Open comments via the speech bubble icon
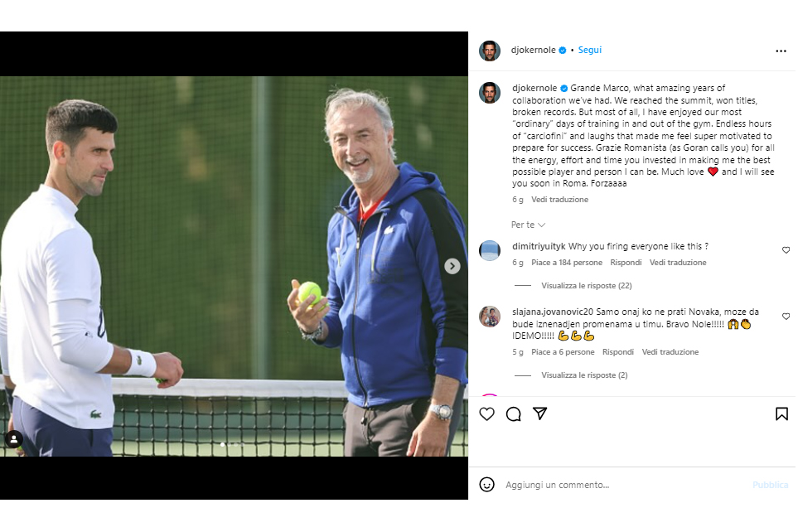The width and height of the screenshot is (798, 532). pos(513,414)
